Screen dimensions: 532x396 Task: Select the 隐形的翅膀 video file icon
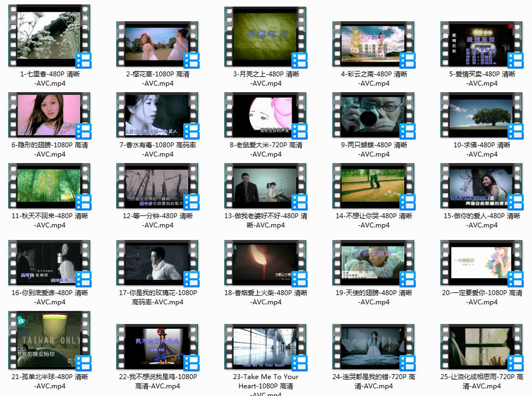click(x=50, y=115)
